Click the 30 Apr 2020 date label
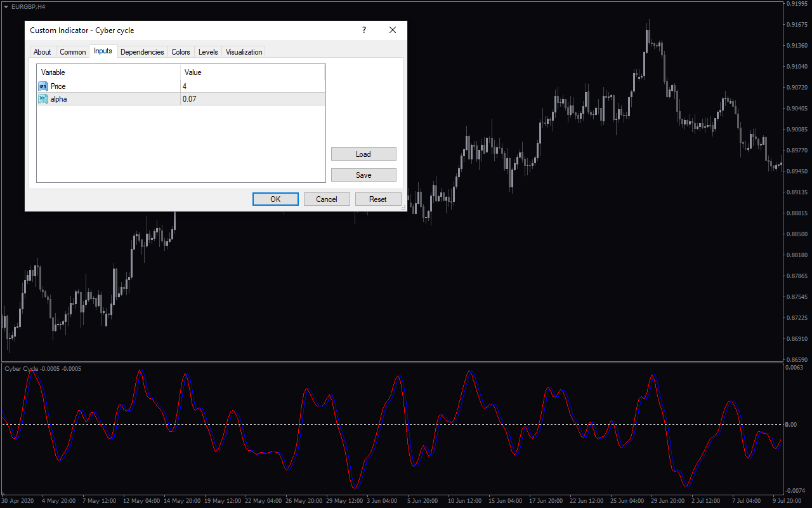The height and width of the screenshot is (508, 812). point(16,501)
